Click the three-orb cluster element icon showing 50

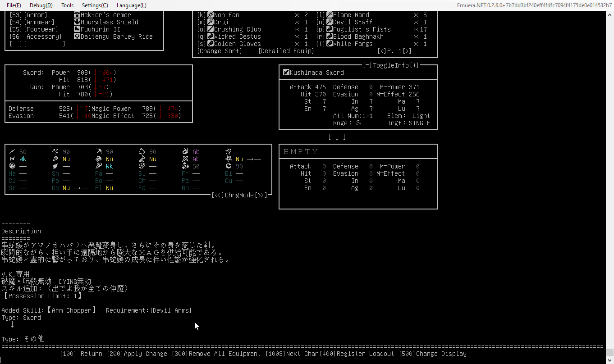tap(185, 166)
